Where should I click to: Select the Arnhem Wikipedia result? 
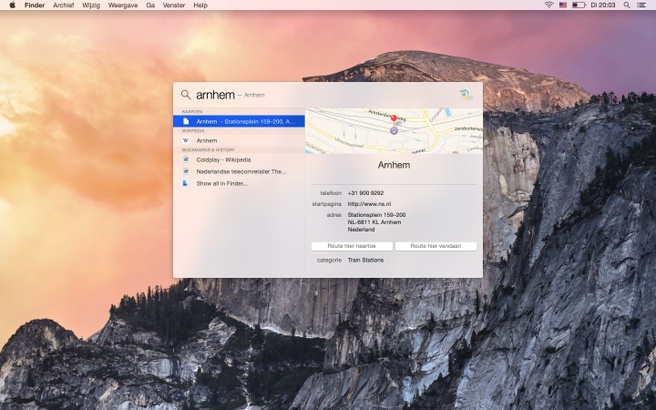coord(239,141)
